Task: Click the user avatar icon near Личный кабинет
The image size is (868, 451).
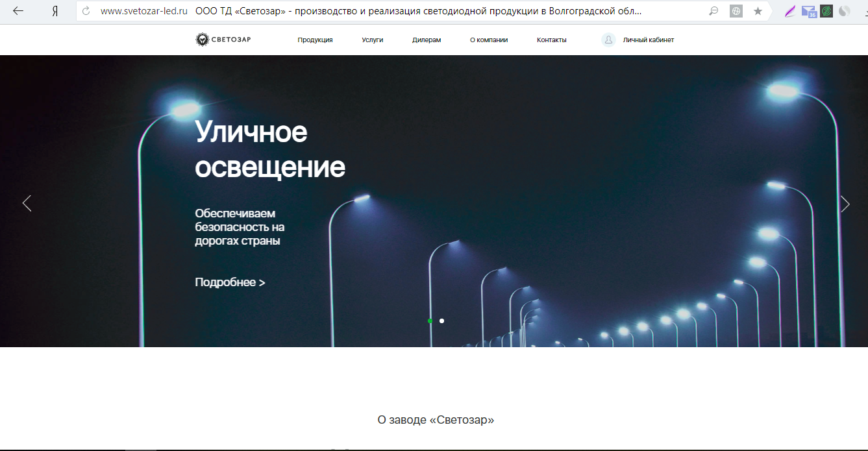Action: [608, 40]
